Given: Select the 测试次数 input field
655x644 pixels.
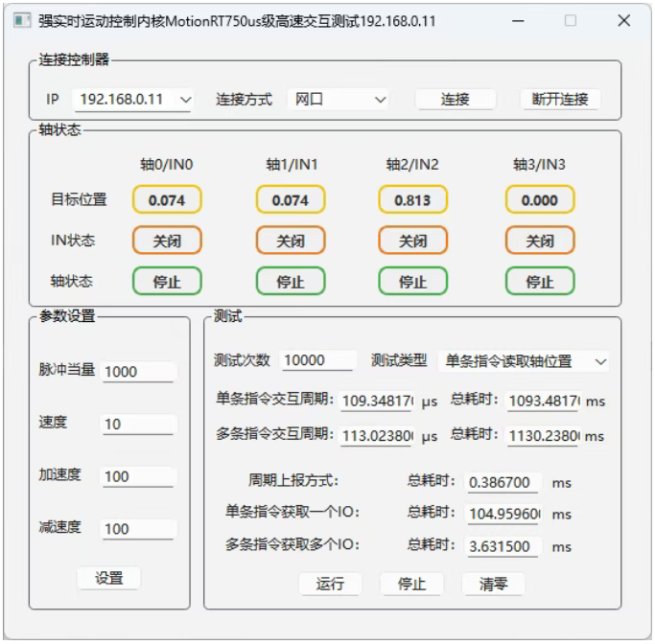Looking at the screenshot, I should [x=317, y=360].
